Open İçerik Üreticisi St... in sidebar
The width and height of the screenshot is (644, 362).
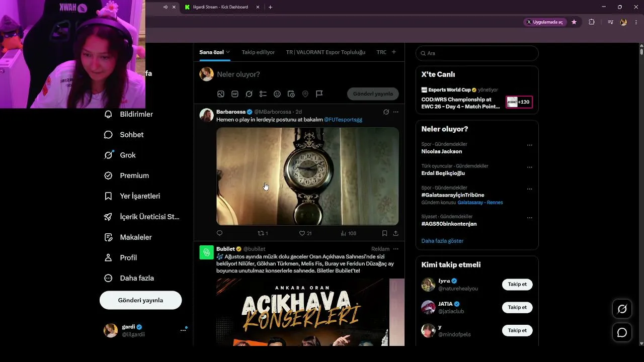point(141,217)
